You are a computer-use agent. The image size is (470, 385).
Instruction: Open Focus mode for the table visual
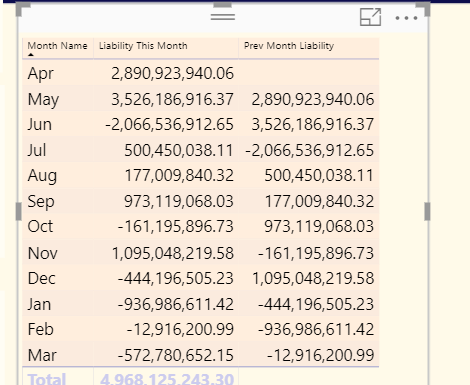[370, 17]
